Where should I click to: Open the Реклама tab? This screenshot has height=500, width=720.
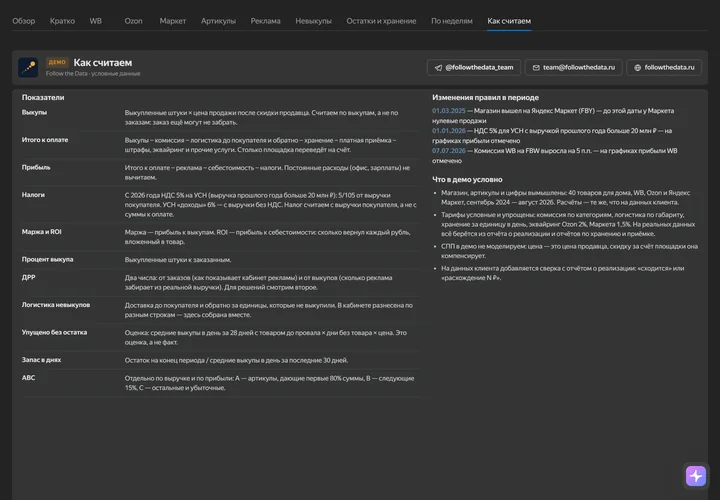click(x=265, y=21)
